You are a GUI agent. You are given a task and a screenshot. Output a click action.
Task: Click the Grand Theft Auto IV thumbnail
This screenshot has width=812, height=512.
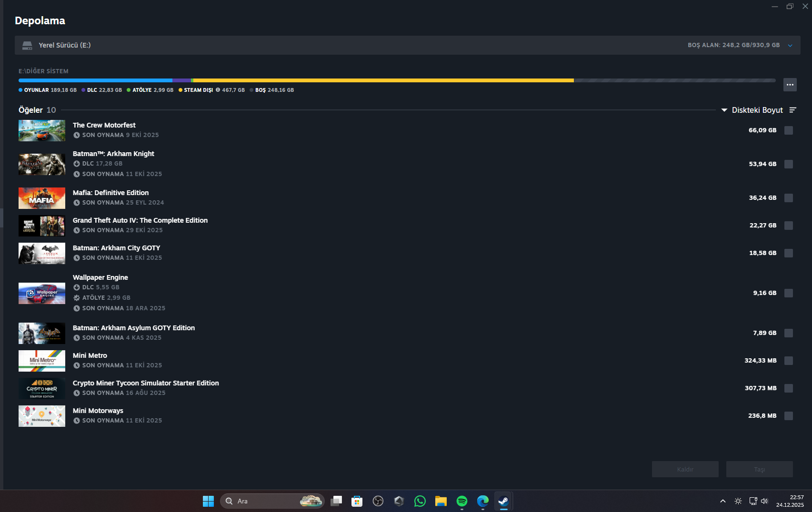[x=42, y=226]
